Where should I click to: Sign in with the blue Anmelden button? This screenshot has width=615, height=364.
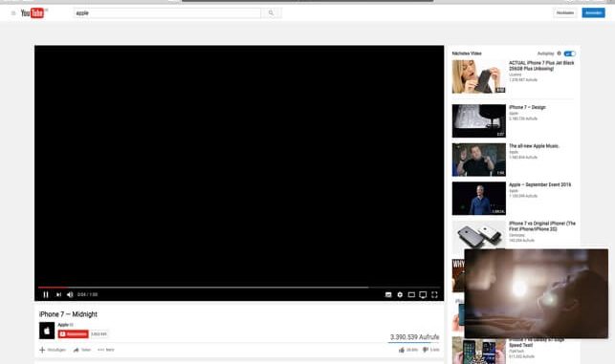[x=593, y=13]
